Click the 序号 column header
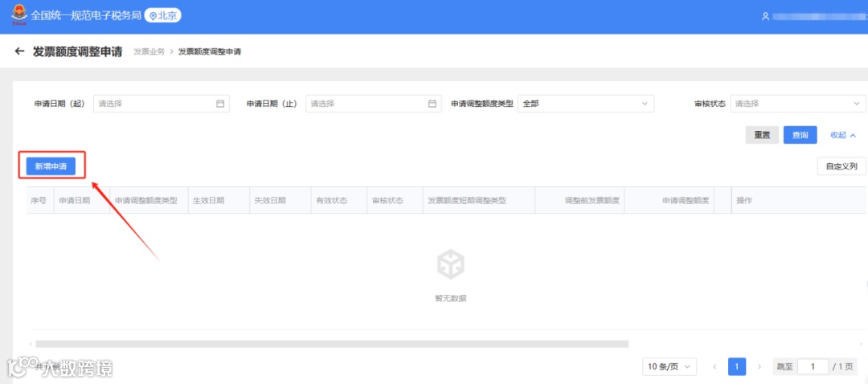868x384 pixels. pos(39,200)
